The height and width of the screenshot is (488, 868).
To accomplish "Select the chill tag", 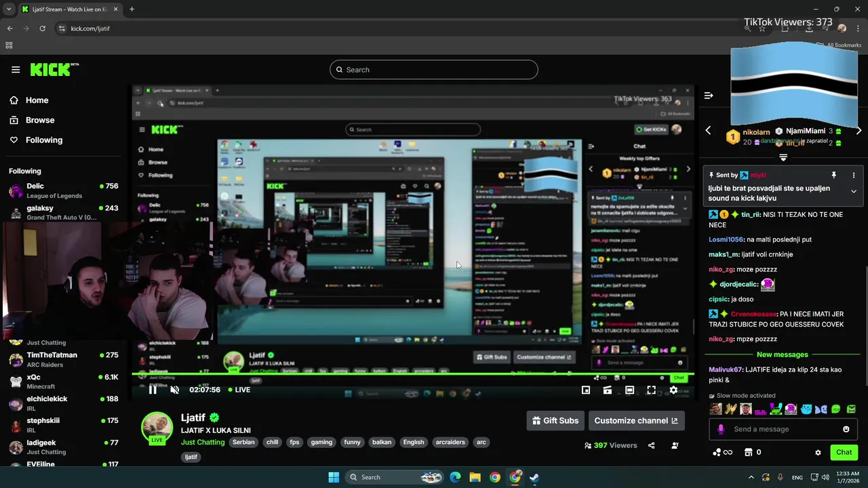I will pyautogui.click(x=272, y=442).
